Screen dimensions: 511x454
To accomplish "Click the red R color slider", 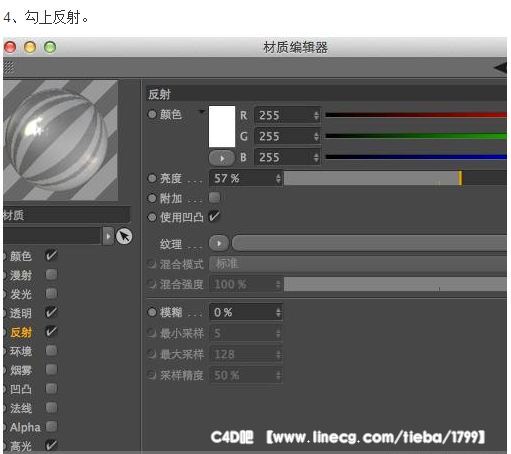I will point(416,115).
